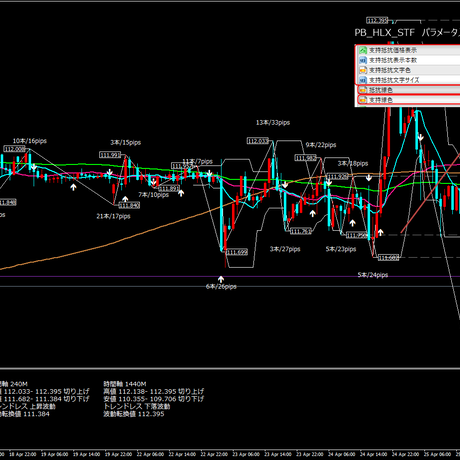Click the blue integer icon beside 支持抵抗表示本数
Screen dimensions: 460x460
coord(363,60)
